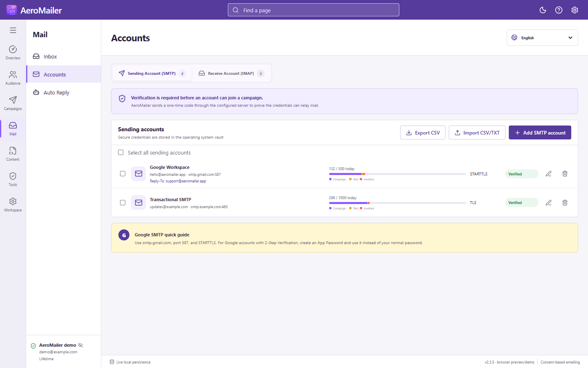588x368 pixels.
Task: Click the Live local persistence icon
Action: click(112, 362)
